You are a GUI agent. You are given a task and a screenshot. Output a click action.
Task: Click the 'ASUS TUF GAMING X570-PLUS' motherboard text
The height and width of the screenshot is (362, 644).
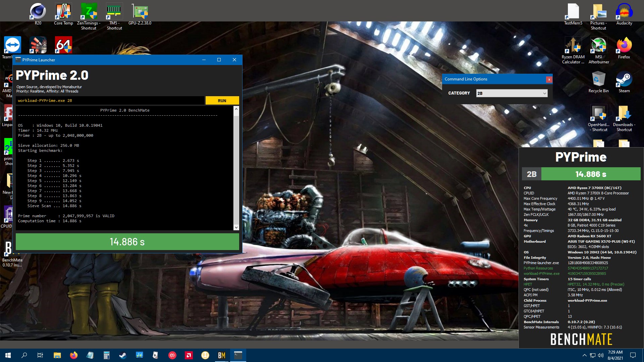(601, 242)
